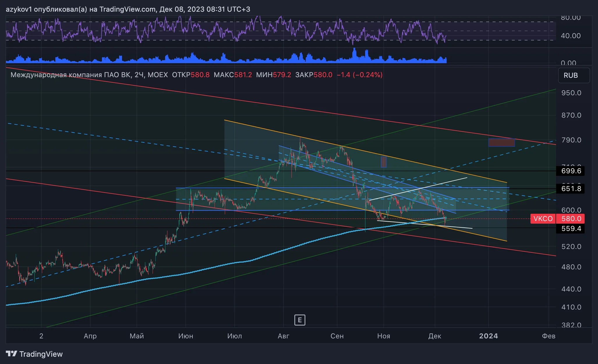The image size is (598, 364).
Task: Click the 410.0 price axis label
Action: click(571, 307)
